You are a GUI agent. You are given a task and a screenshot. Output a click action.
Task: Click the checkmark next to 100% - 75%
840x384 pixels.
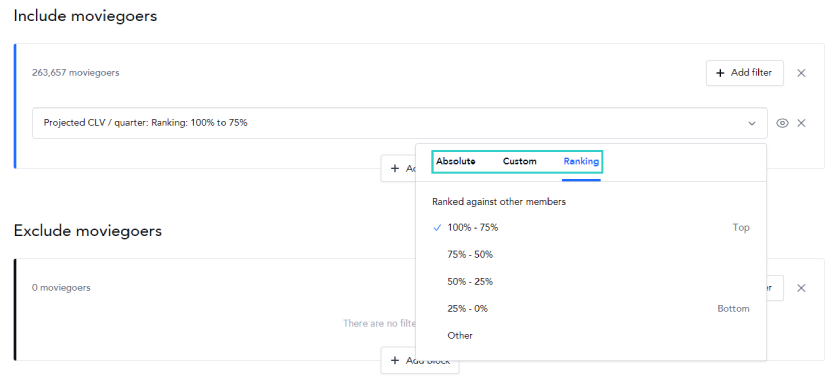point(437,228)
